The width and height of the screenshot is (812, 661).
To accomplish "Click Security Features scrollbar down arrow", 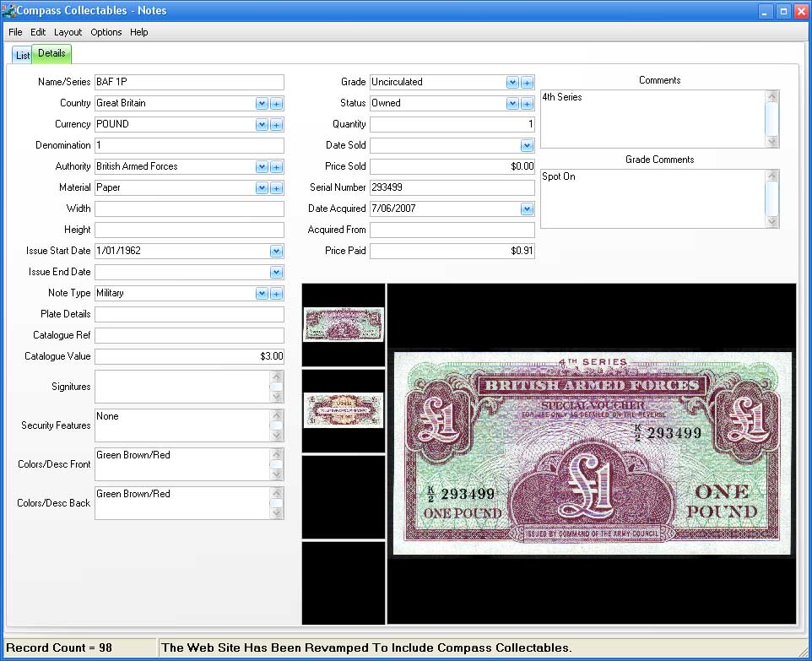I will (x=277, y=436).
